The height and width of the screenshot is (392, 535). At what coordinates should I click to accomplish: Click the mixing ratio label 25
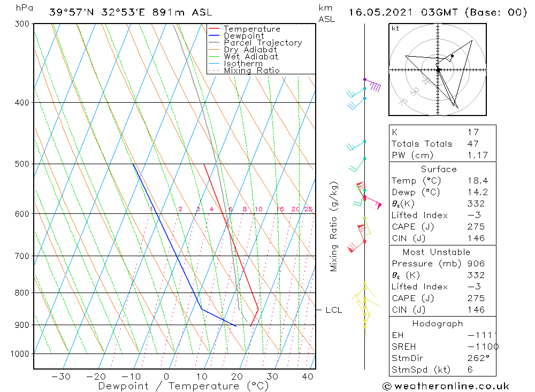click(308, 209)
